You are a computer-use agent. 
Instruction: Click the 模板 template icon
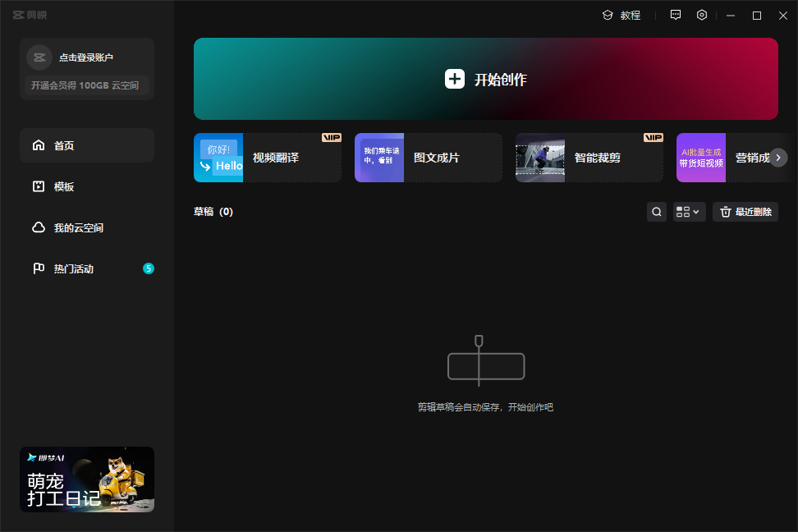[39, 186]
